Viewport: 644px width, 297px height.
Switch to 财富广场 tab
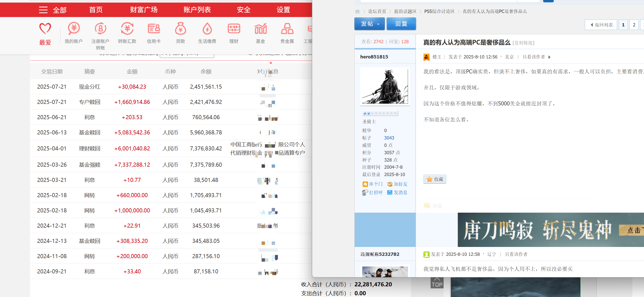click(144, 10)
